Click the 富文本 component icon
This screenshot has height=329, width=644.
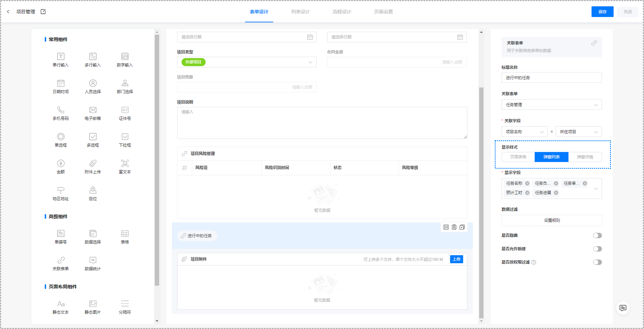click(x=125, y=163)
